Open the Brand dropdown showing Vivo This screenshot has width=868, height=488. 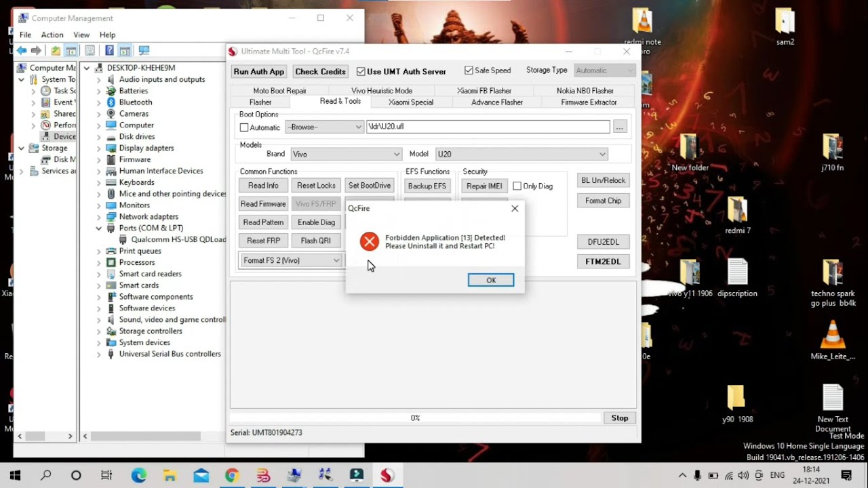[x=346, y=154]
